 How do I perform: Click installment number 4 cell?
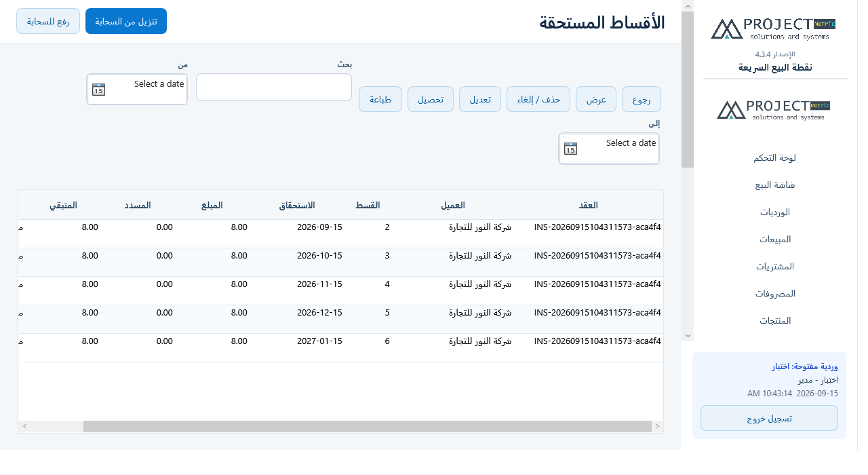(x=387, y=284)
